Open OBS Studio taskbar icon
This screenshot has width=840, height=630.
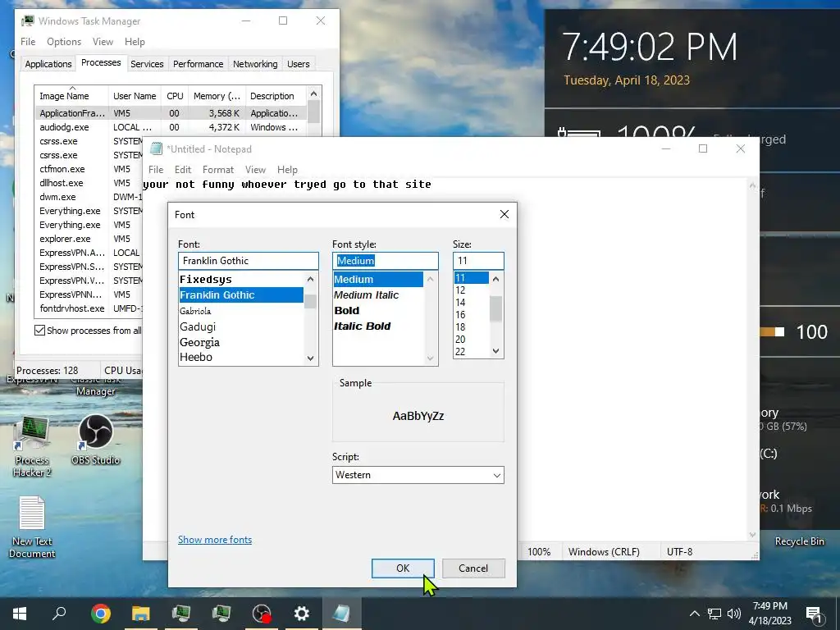(262, 614)
